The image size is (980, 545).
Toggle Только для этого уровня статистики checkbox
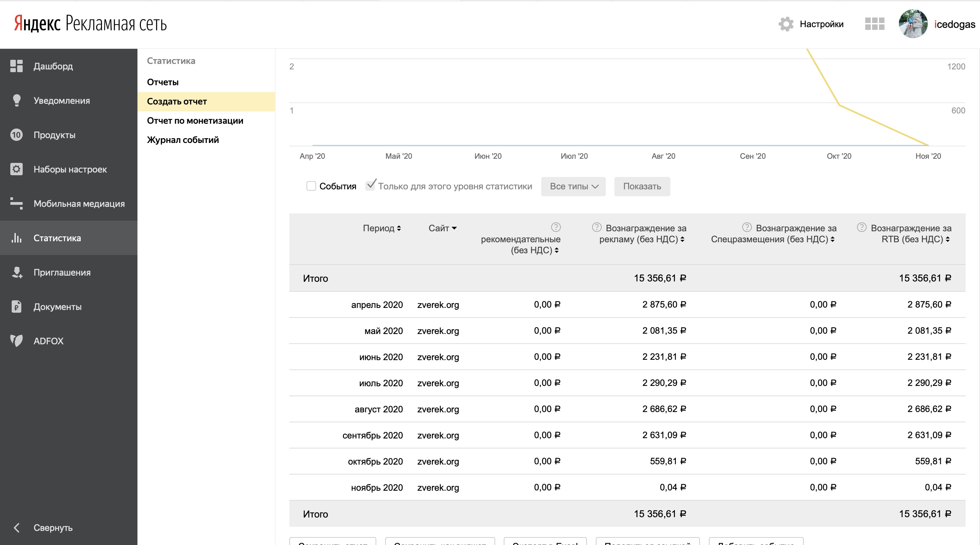tap(370, 186)
